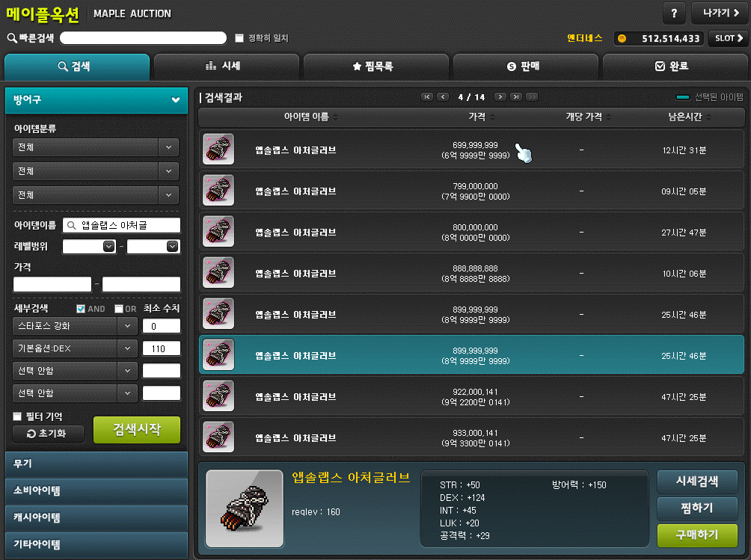Sort by remaining time column arrows
This screenshot has height=560, width=751.
708,117
